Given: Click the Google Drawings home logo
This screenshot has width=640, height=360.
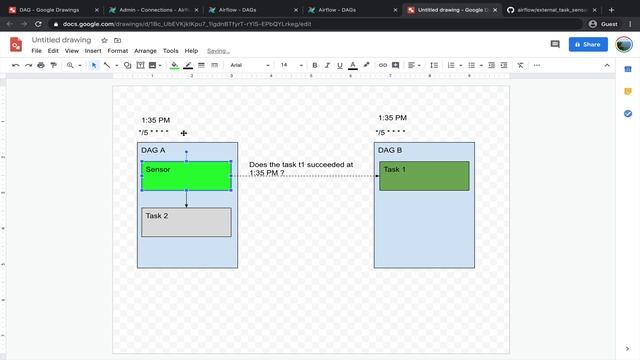Looking at the screenshot, I should point(16,44).
